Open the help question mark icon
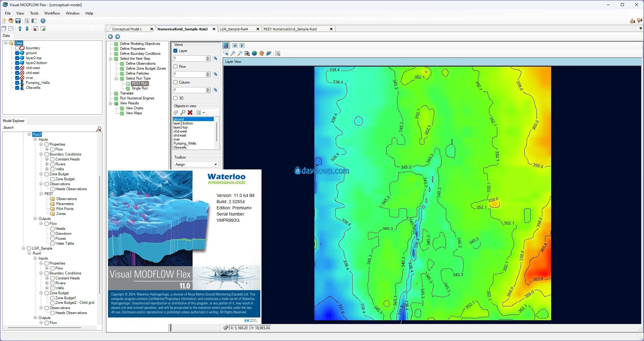 coord(43,21)
